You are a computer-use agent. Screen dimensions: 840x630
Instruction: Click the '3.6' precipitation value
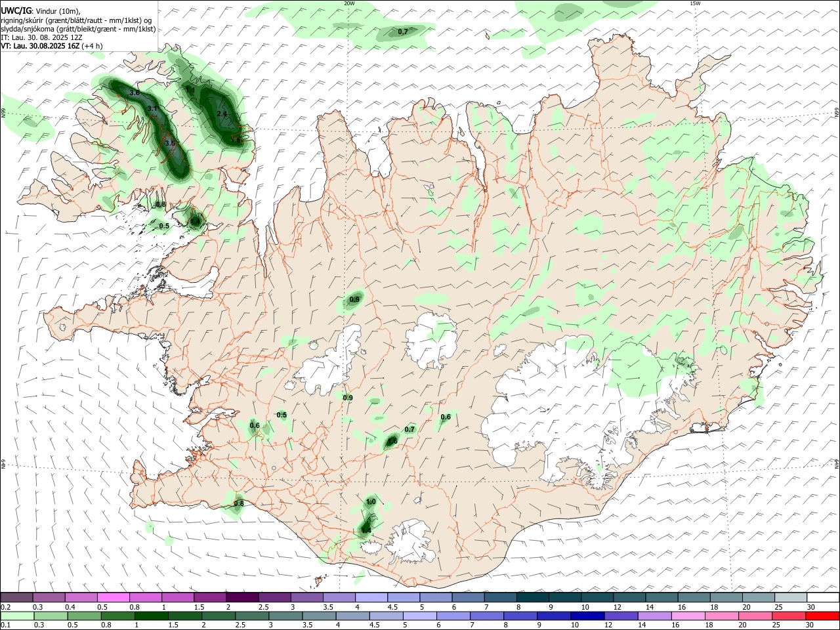click(x=135, y=93)
